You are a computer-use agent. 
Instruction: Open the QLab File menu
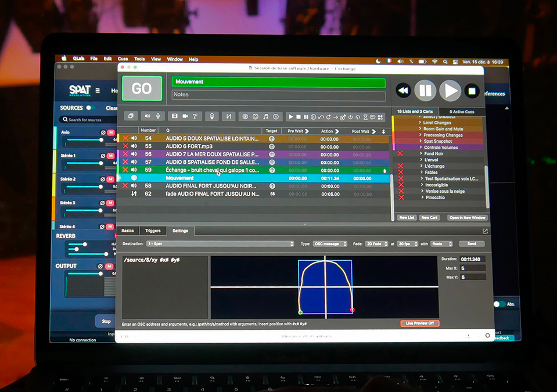click(94, 59)
